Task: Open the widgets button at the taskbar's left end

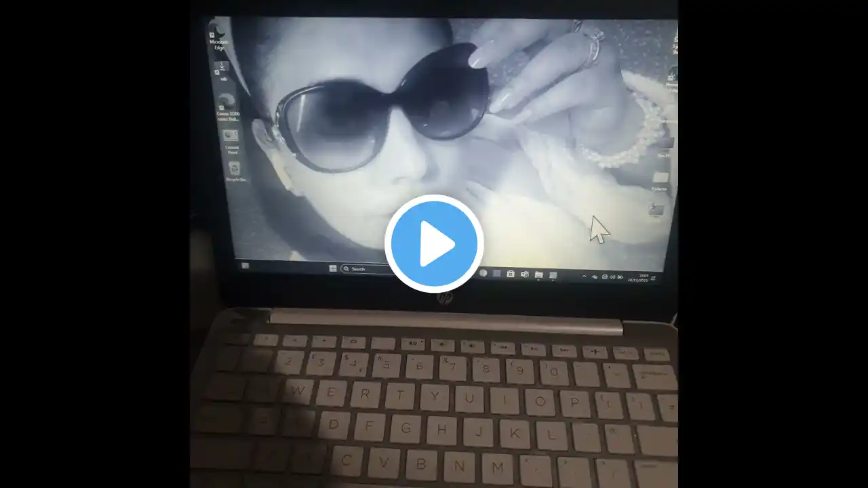Action: tap(245, 266)
